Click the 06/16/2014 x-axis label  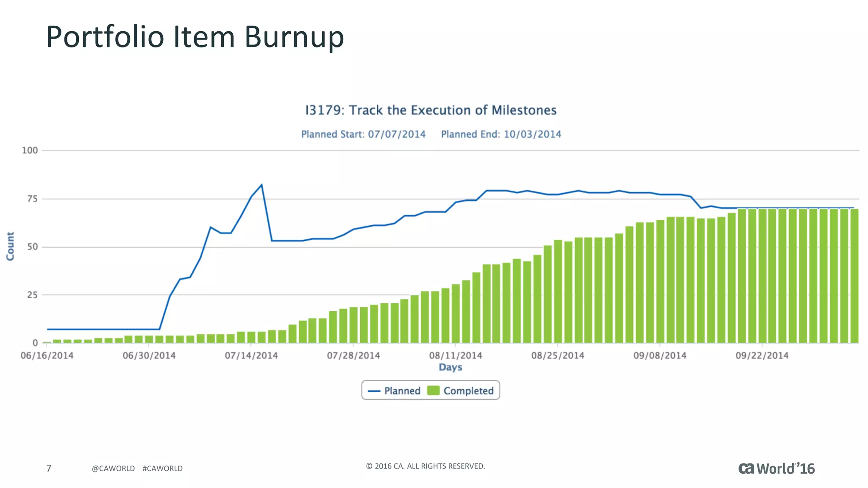click(47, 355)
